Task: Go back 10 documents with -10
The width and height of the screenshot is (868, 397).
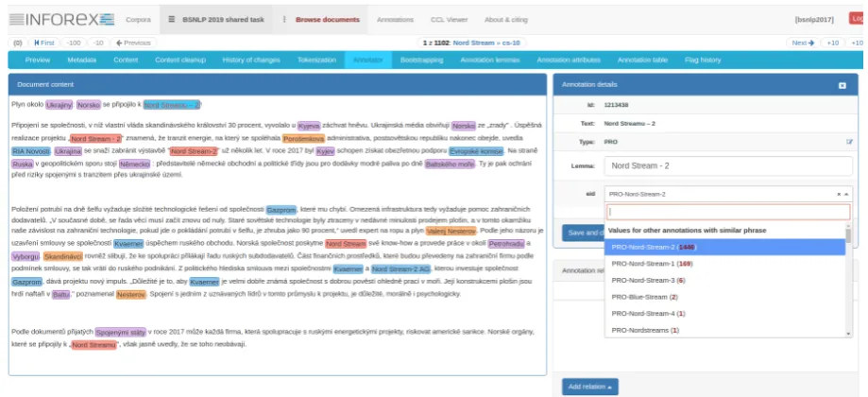Action: click(98, 43)
